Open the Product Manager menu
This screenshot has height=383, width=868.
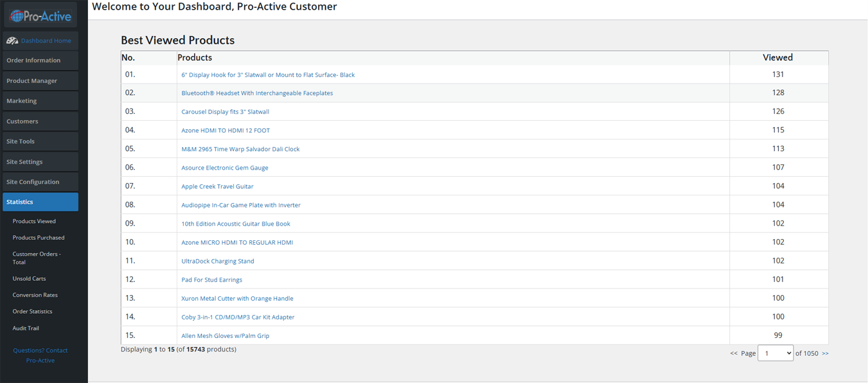click(x=40, y=81)
